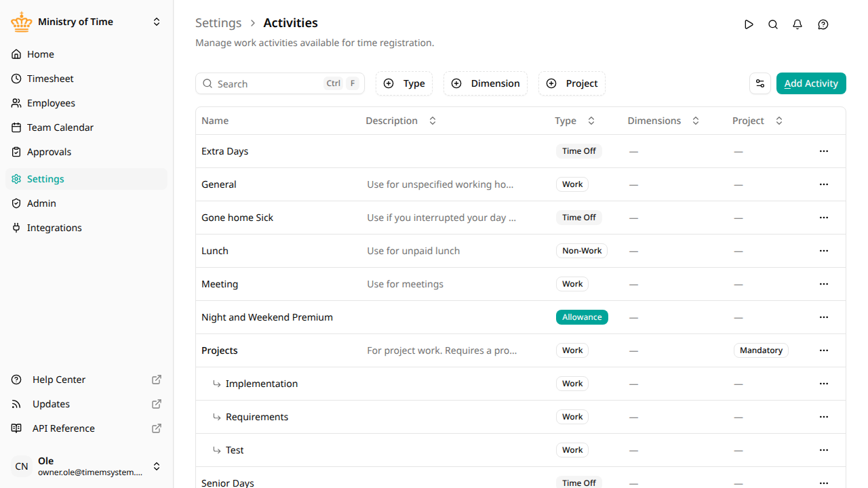Image resolution: width=868 pixels, height=488 pixels.
Task: Click external link icon beside Help Center
Action: (x=157, y=380)
